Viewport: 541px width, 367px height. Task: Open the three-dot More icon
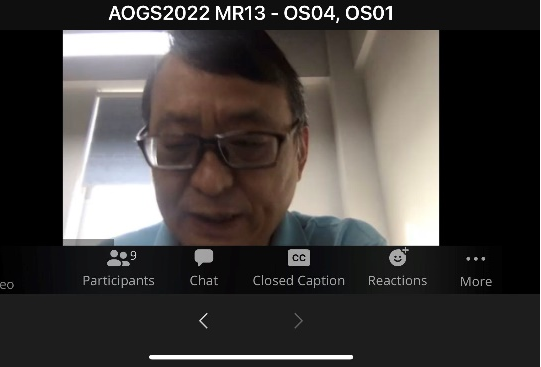pos(475,259)
